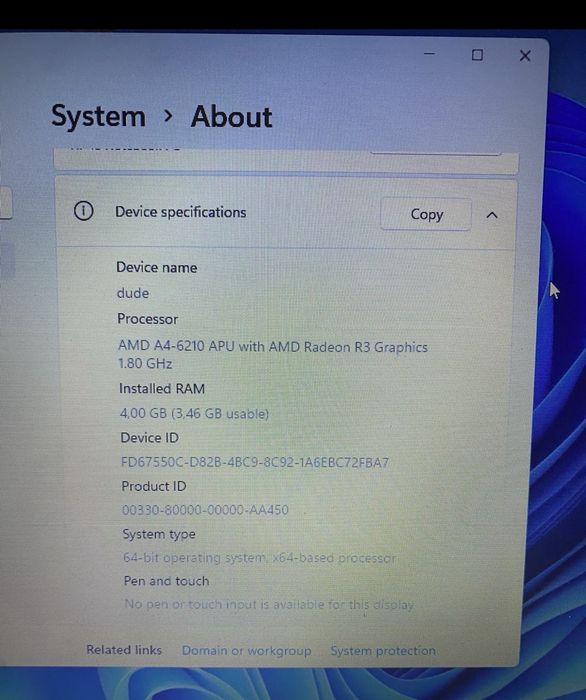Maximize the Settings window

(x=477, y=55)
